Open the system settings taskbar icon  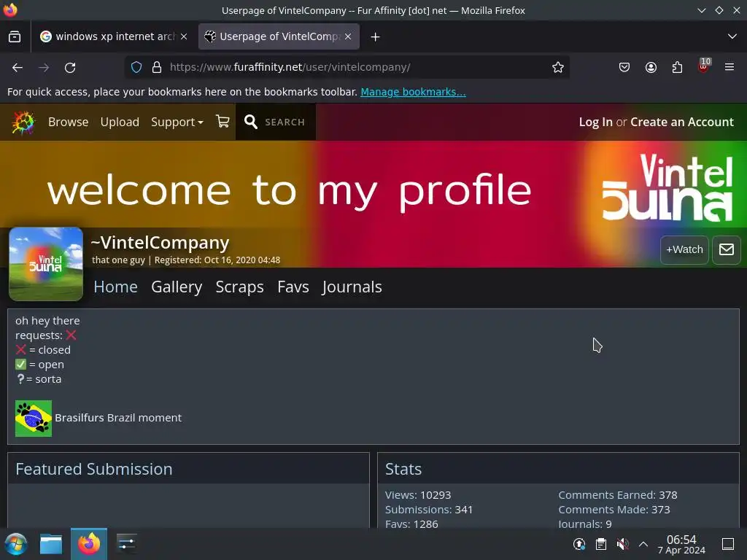127,544
